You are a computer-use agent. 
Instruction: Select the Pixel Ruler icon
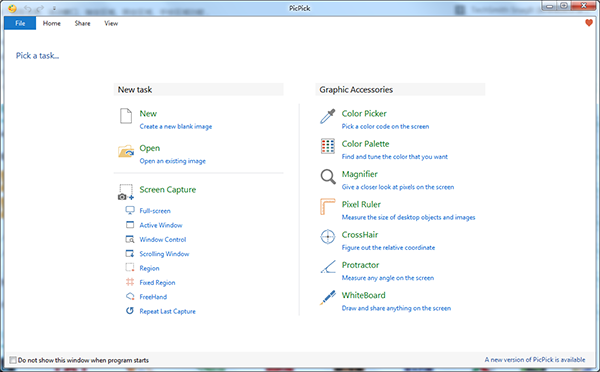tap(328, 207)
